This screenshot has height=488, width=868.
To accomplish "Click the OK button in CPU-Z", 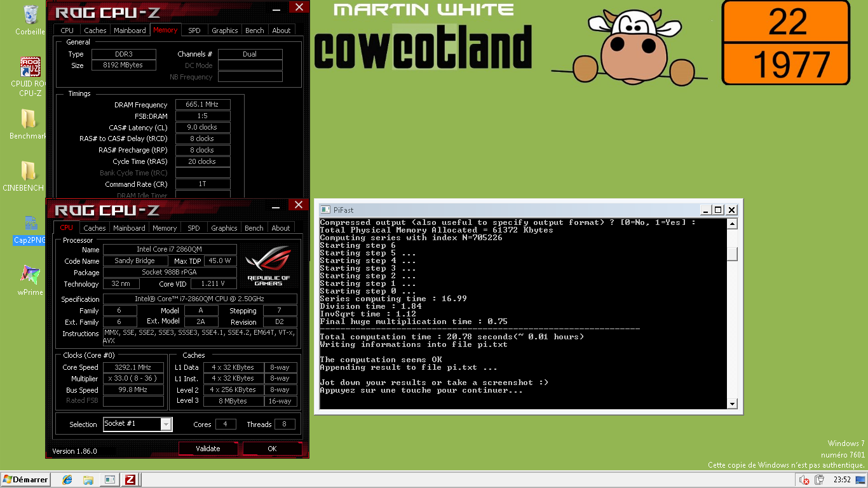I will click(x=272, y=448).
